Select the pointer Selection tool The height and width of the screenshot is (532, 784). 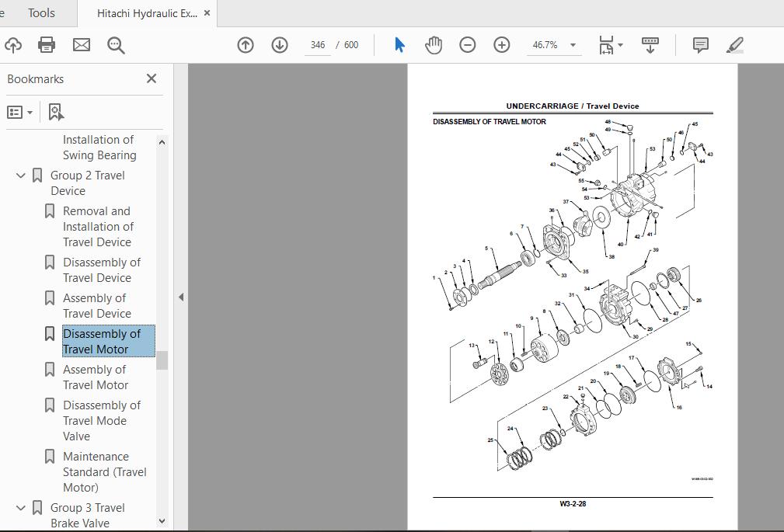coord(399,44)
